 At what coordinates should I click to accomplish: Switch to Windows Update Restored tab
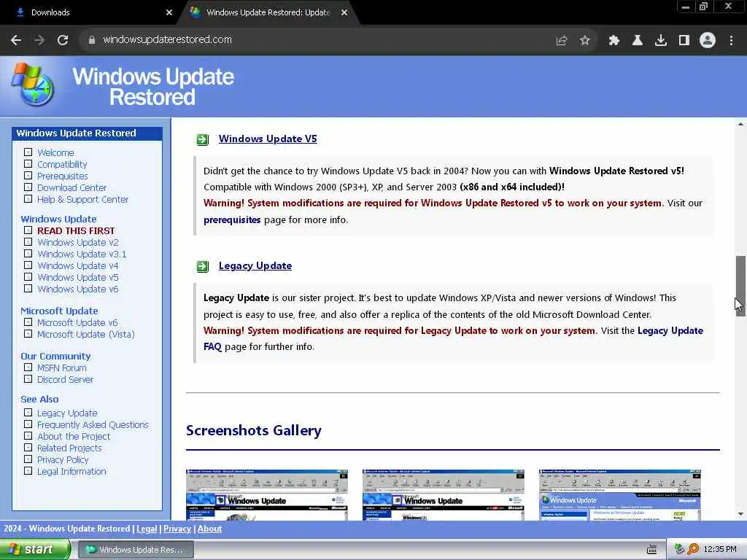[x=268, y=12]
